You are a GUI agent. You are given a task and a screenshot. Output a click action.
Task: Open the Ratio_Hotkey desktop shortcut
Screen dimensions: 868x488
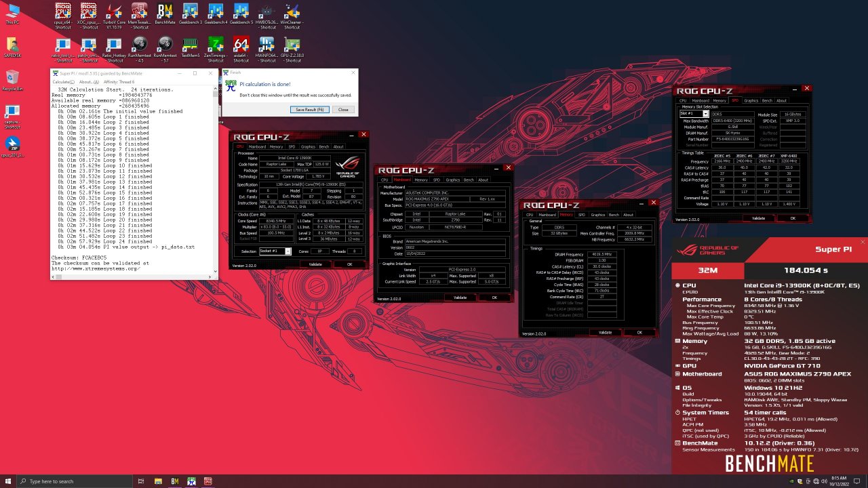(x=114, y=49)
